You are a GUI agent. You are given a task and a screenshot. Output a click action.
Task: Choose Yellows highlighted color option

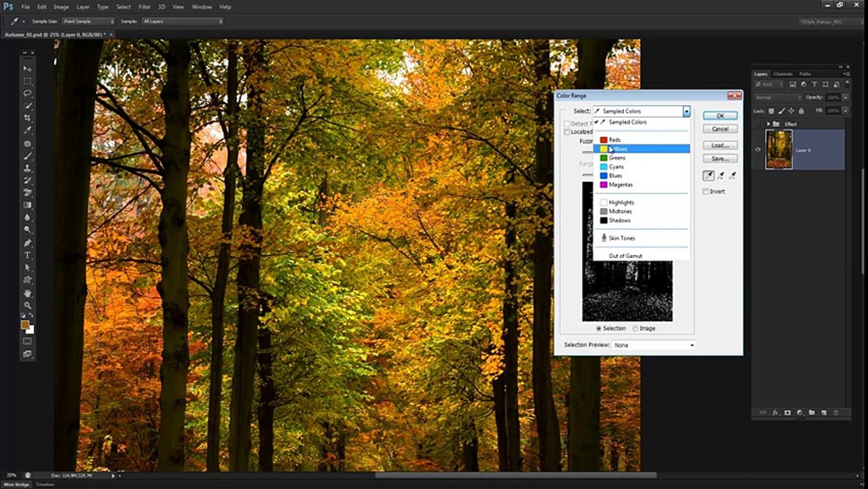(641, 149)
